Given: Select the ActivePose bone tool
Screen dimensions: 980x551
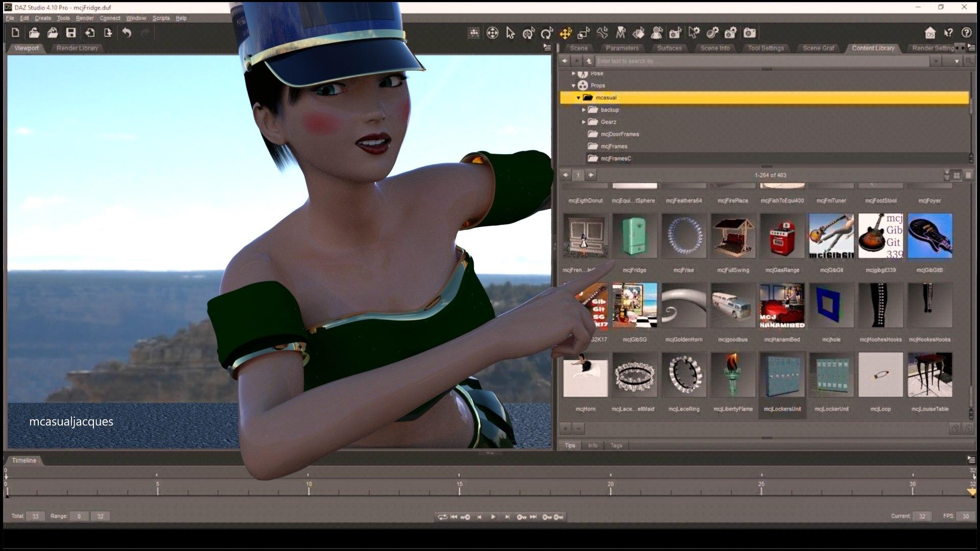Looking at the screenshot, I should pos(602,33).
